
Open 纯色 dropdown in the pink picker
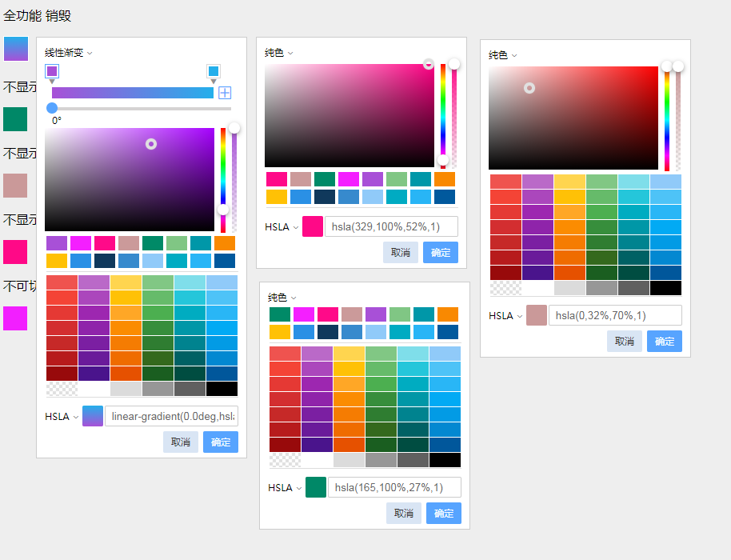(279, 53)
